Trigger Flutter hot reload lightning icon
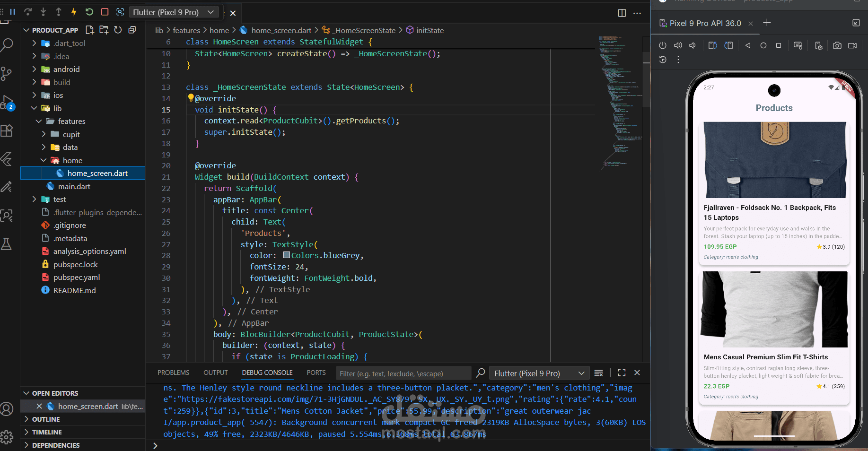This screenshot has height=451, width=868. pos(74,12)
